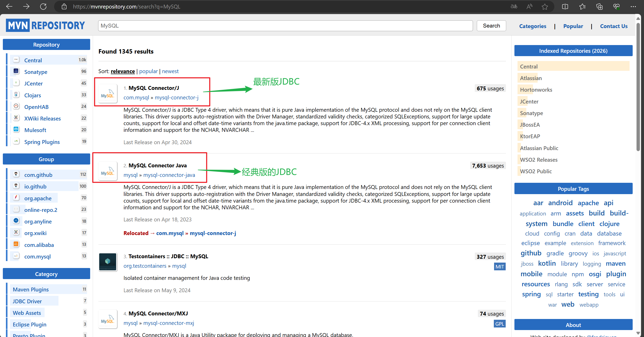The image size is (644, 337).
Task: Open the Categories menu link
Action: pyautogui.click(x=533, y=26)
